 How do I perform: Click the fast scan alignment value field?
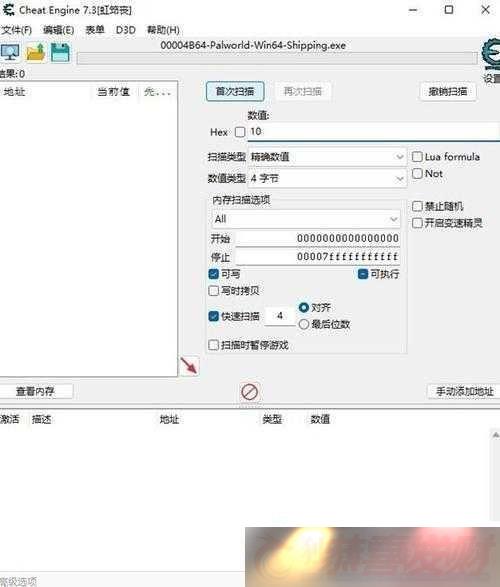point(280,316)
